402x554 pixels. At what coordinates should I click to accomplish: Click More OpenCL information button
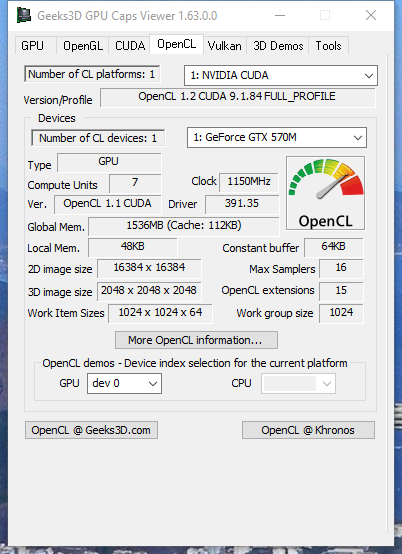[x=196, y=340]
